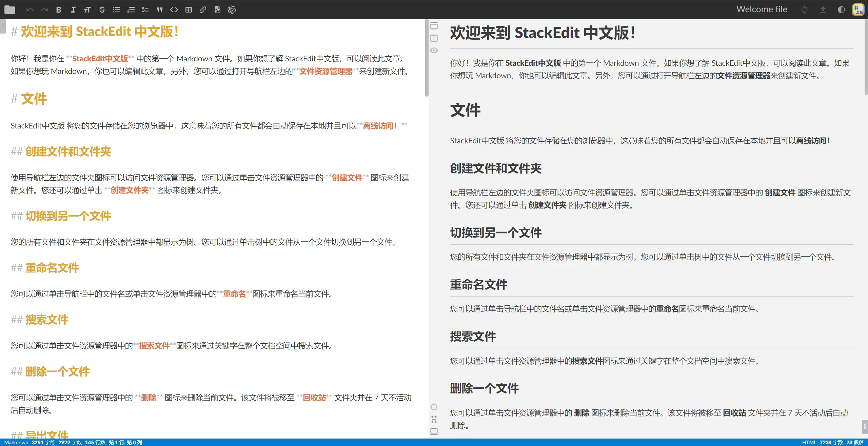Click bold '文件资源管理器' in editor
Screen dimensions: 868x446
point(326,72)
